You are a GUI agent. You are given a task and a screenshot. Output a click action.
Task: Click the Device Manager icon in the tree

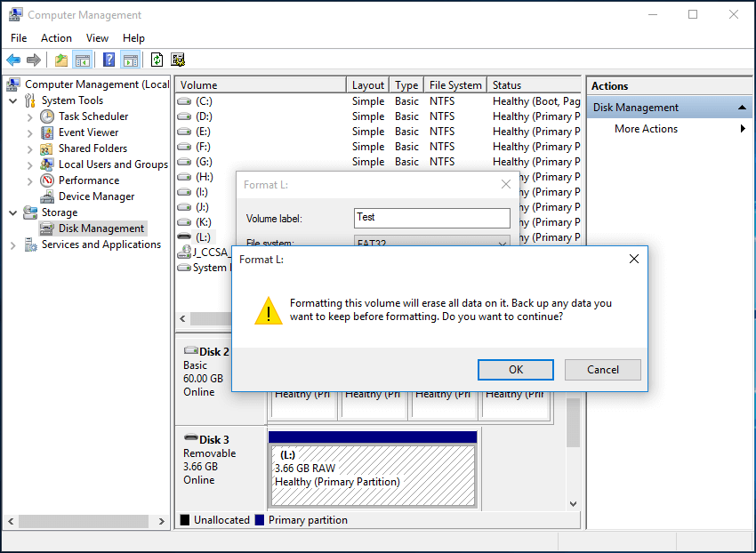[45, 196]
